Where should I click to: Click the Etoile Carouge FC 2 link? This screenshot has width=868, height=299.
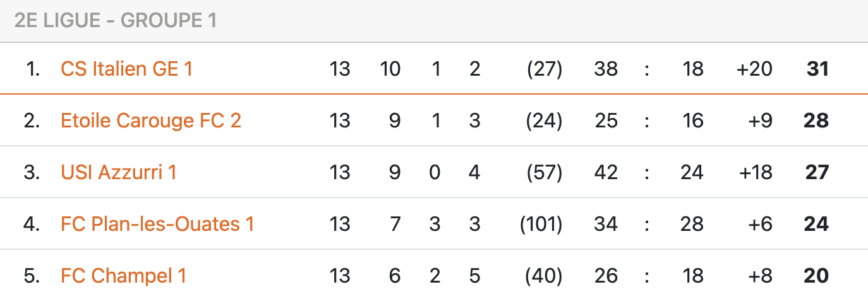pos(151,120)
